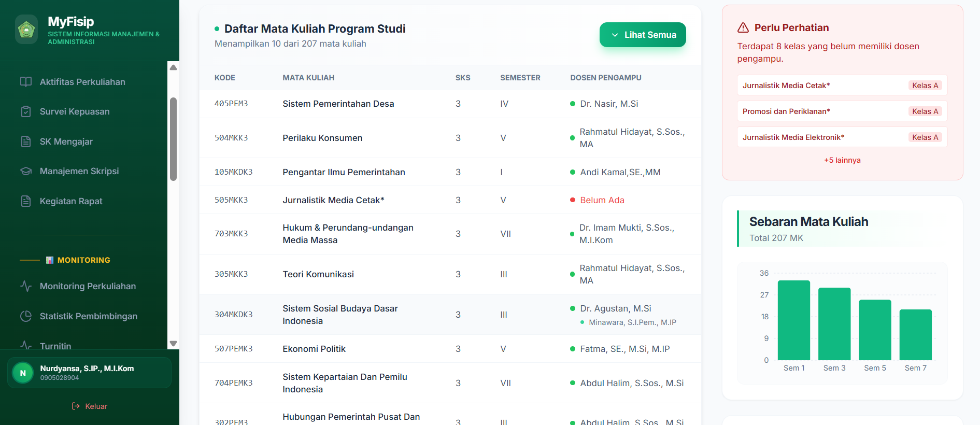
Task: Open Jurnalistik Media Elektronik* alert item
Action: tap(842, 137)
